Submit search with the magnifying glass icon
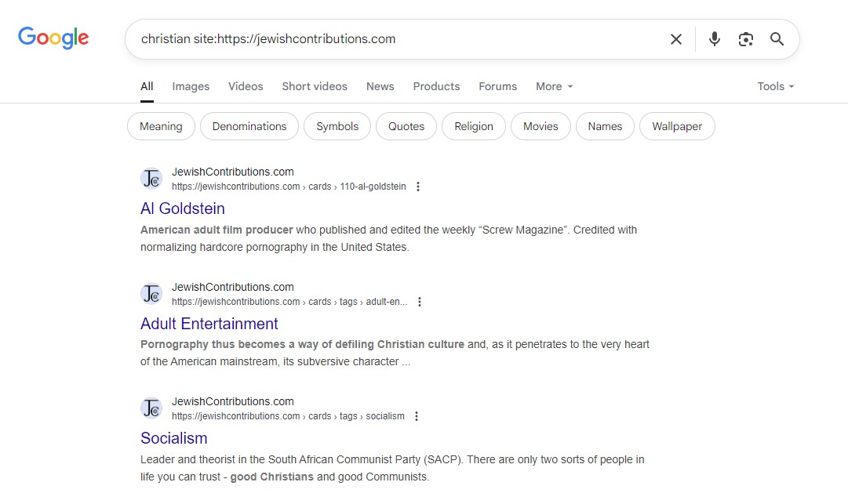Image resolution: width=848 pixels, height=504 pixels. coord(777,39)
